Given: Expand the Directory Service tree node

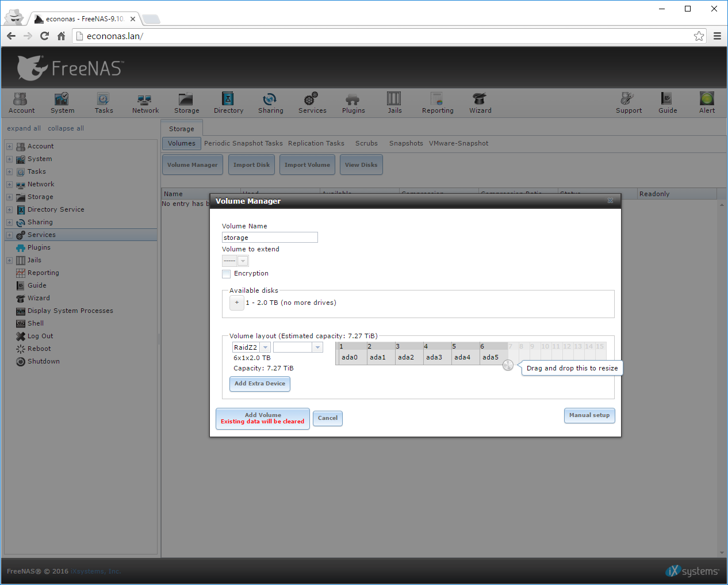Looking at the screenshot, I should pos(9,209).
